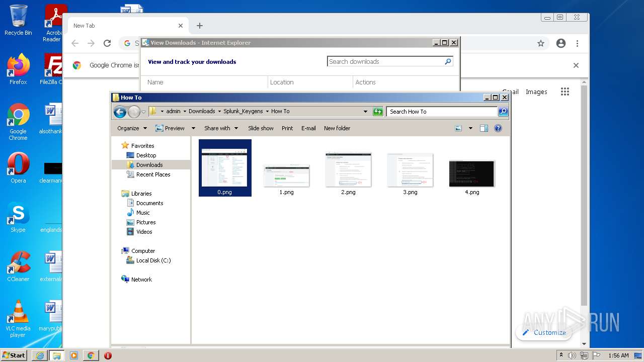Open the CCleaner desktop shortcut
644x362 pixels.
[18, 267]
